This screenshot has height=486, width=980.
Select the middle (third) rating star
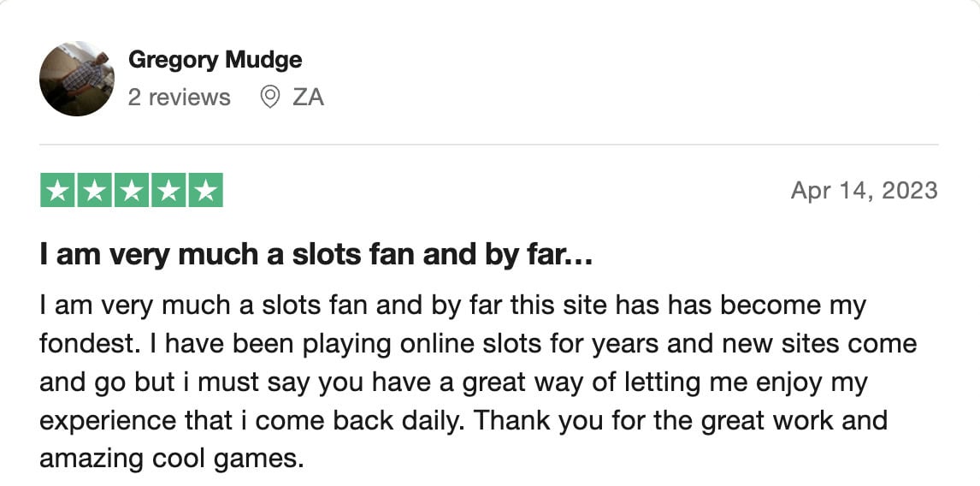tap(132, 190)
